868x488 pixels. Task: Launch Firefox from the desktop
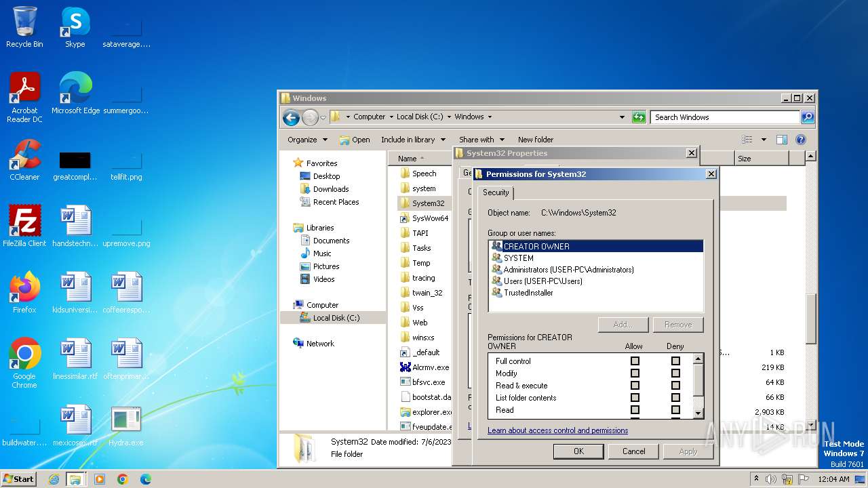pos(24,293)
